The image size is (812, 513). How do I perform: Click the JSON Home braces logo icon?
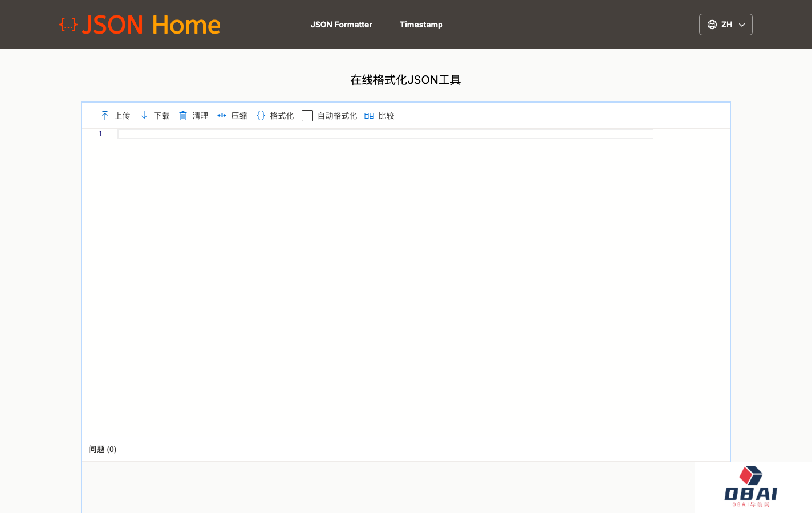pyautogui.click(x=68, y=25)
